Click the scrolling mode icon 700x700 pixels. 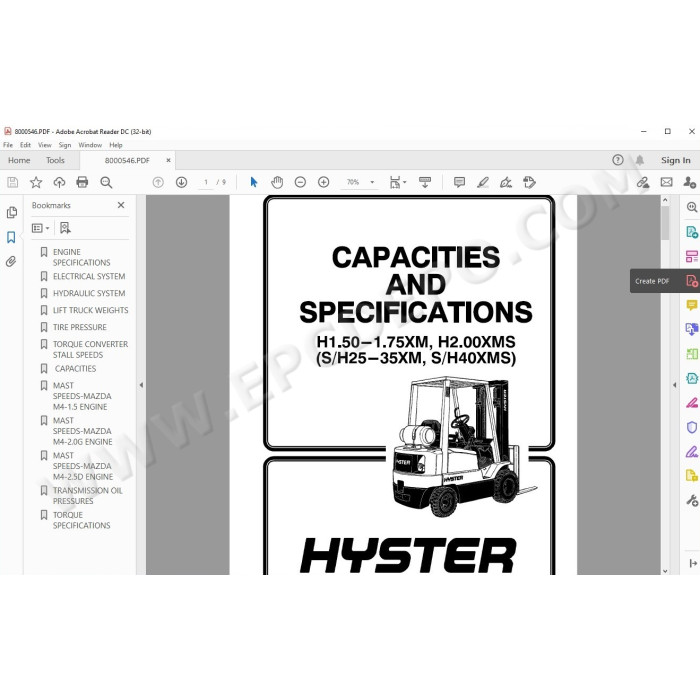click(425, 182)
